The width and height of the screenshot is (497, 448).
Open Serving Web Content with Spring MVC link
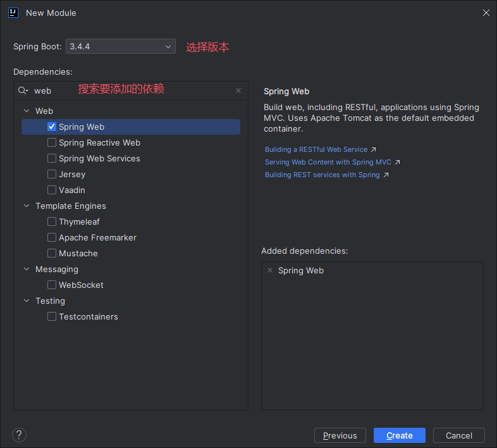coord(328,162)
